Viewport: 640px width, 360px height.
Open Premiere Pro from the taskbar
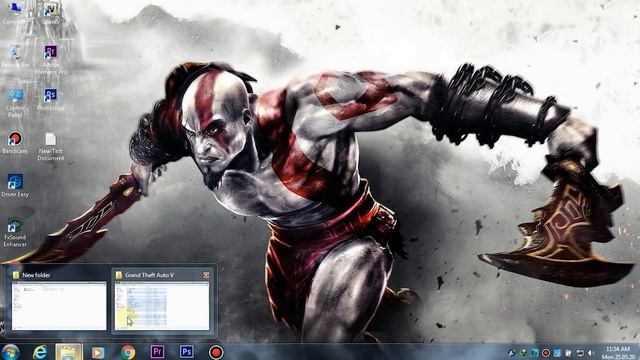coord(157,352)
